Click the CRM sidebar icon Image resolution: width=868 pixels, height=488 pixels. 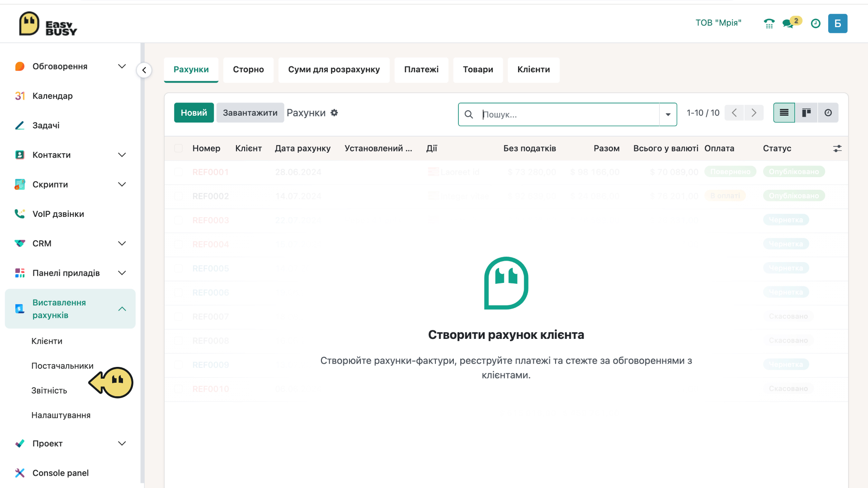click(20, 244)
